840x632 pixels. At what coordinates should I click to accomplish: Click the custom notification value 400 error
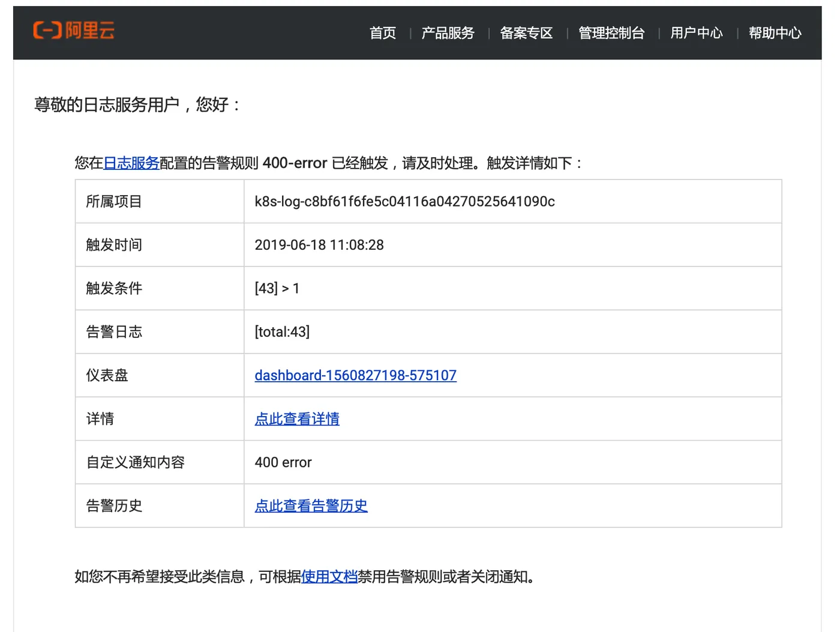(283, 462)
